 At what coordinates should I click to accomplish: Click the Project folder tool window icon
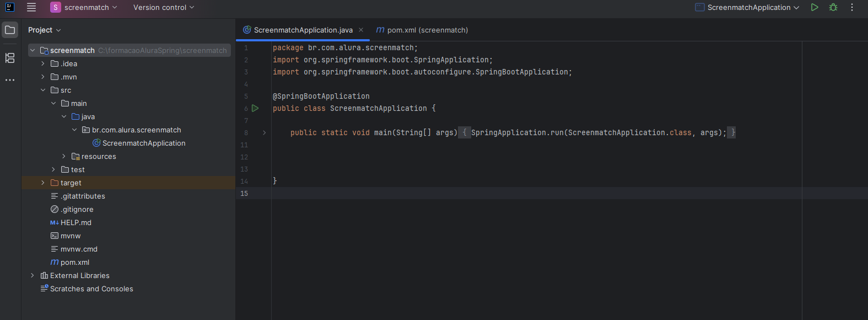click(x=10, y=30)
